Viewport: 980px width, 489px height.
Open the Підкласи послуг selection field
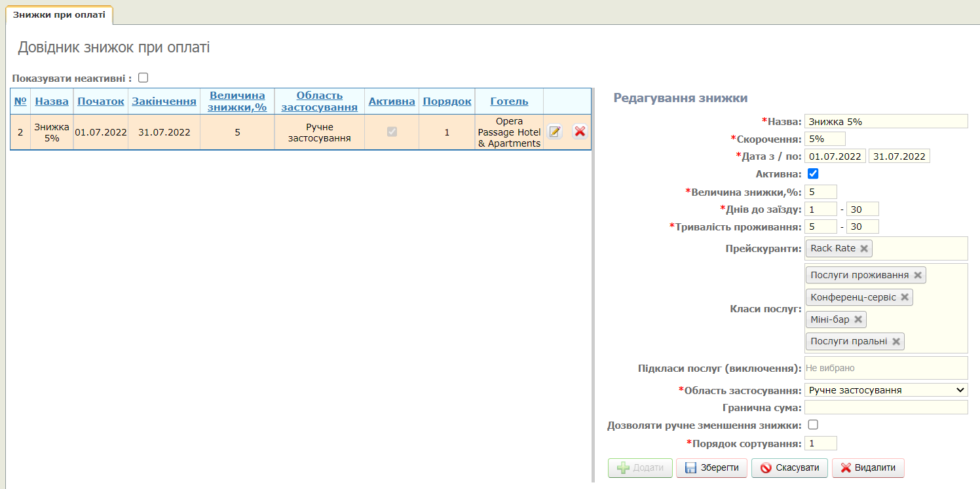click(886, 369)
